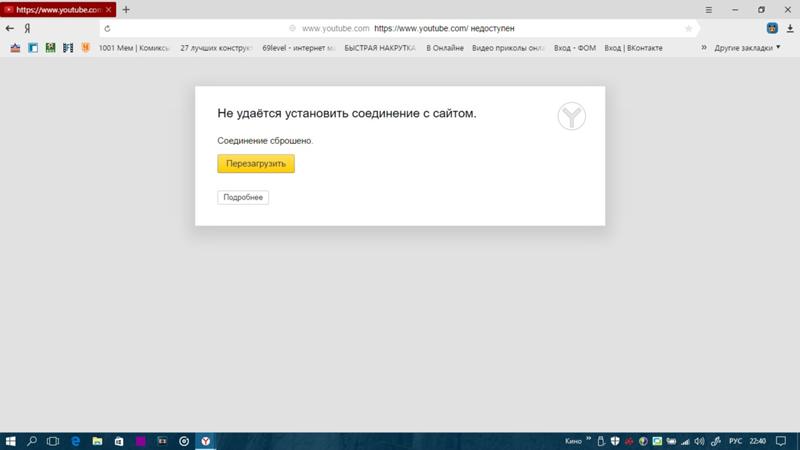The width and height of the screenshot is (800, 450).
Task: Go back with the browser back arrow
Action: point(10,29)
